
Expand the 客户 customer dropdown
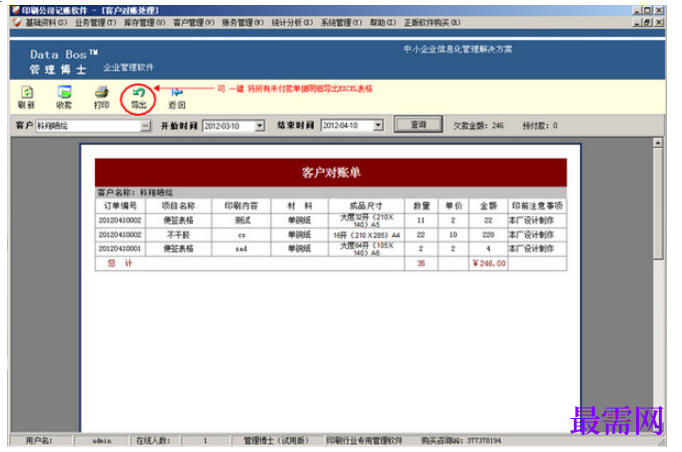click(x=146, y=126)
